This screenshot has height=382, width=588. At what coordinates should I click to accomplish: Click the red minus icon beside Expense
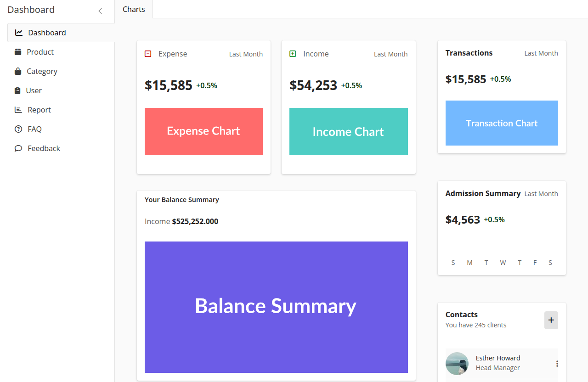148,54
